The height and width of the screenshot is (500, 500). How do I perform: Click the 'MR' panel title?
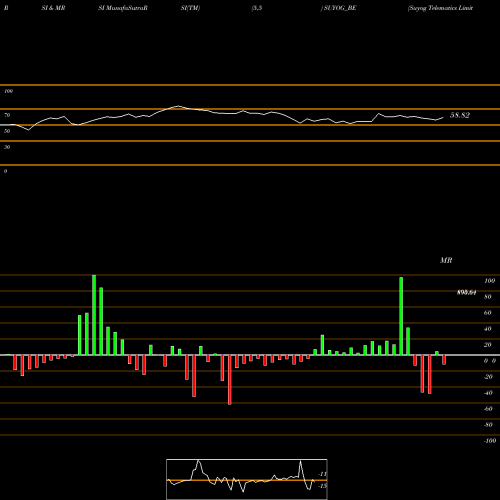pos(446,260)
